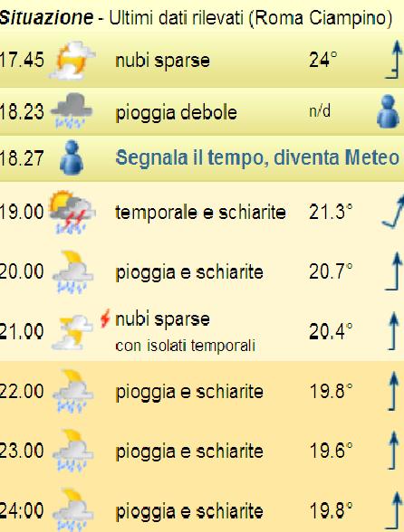Click the 20.00 night rain icon

72,272
